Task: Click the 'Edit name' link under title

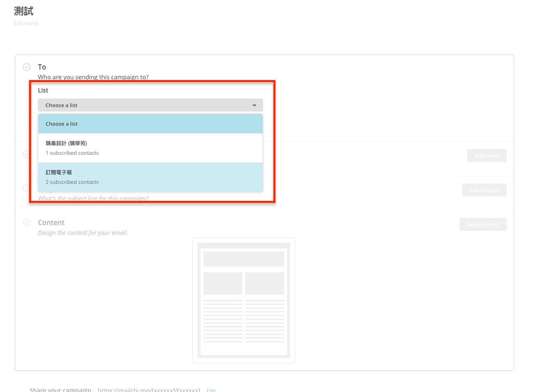Action: (26, 23)
